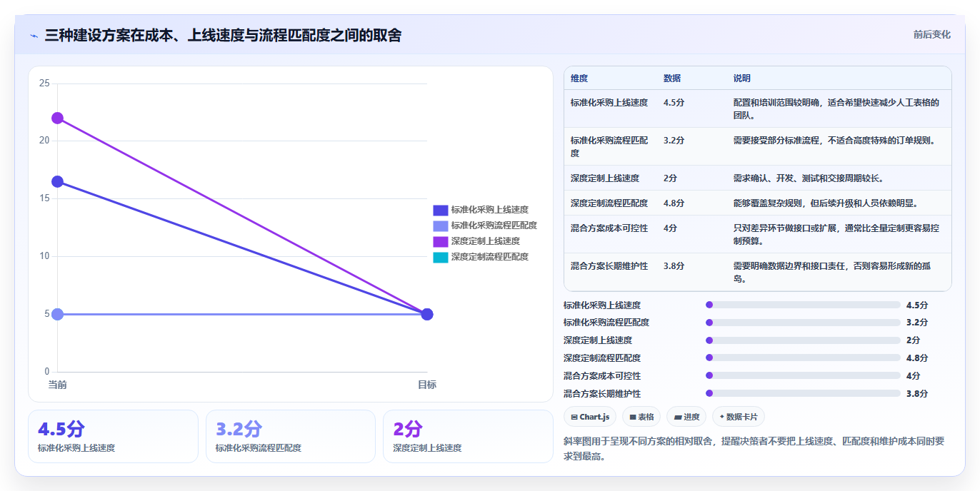The height and width of the screenshot is (491, 980).
Task: Toggle 标准化采购流程匹配度 legend swatch
Action: [x=440, y=226]
